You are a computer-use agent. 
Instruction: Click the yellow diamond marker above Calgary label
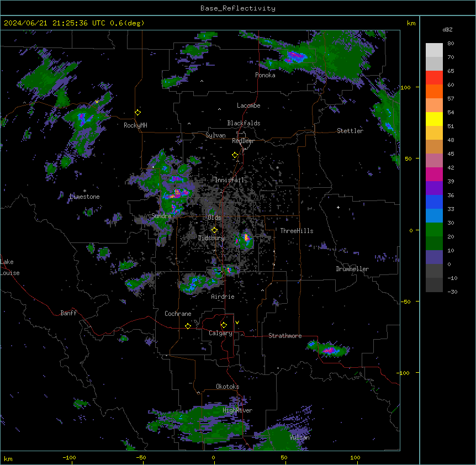point(224,325)
